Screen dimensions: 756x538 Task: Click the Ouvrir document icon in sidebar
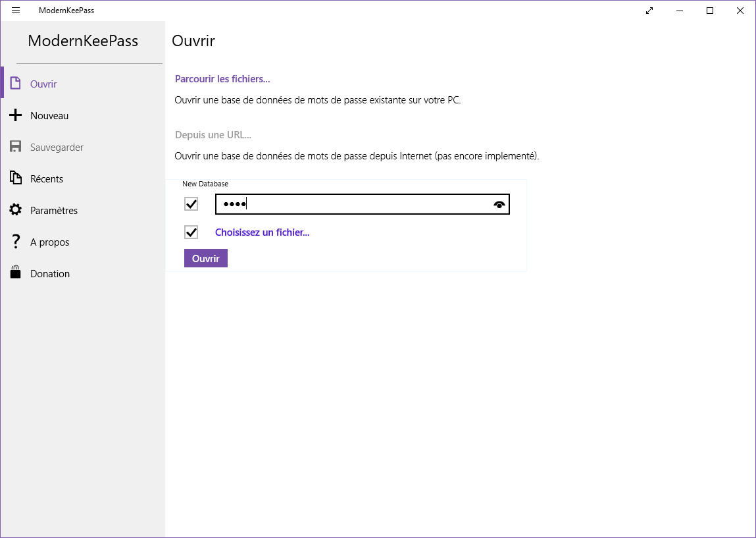click(16, 84)
